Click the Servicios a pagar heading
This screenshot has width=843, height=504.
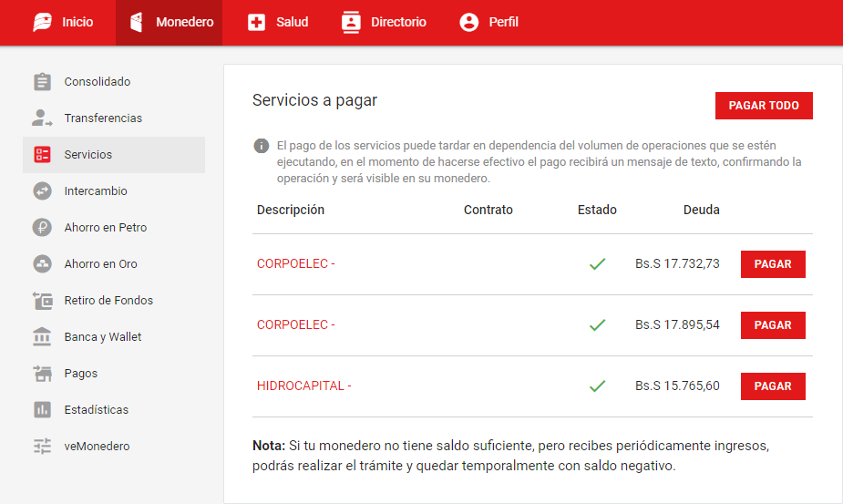pyautogui.click(x=314, y=100)
